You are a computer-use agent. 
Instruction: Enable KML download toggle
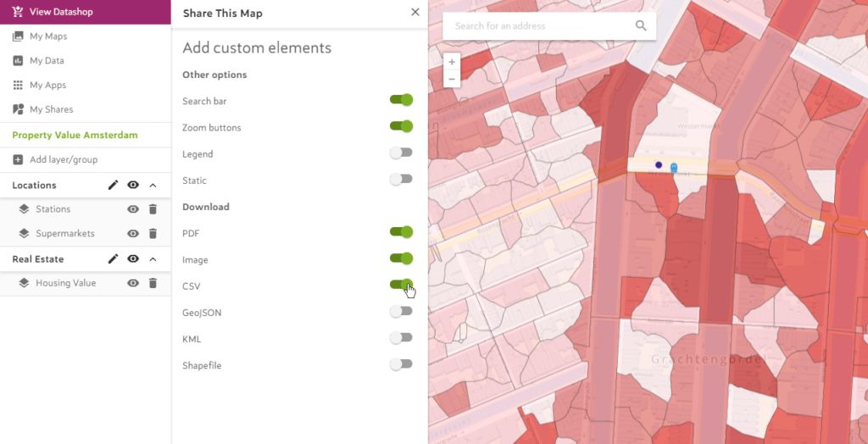pos(401,337)
